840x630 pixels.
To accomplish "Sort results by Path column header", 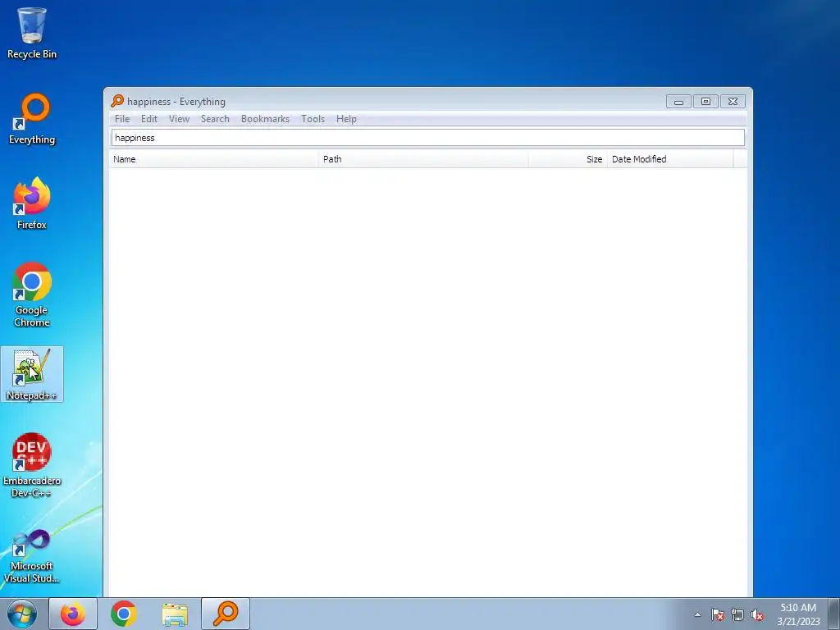I will point(423,159).
